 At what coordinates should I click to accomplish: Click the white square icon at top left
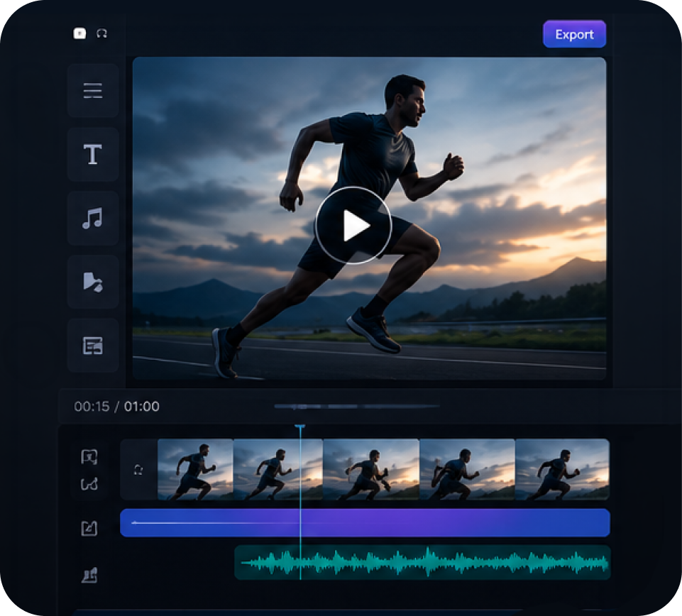tap(79, 33)
